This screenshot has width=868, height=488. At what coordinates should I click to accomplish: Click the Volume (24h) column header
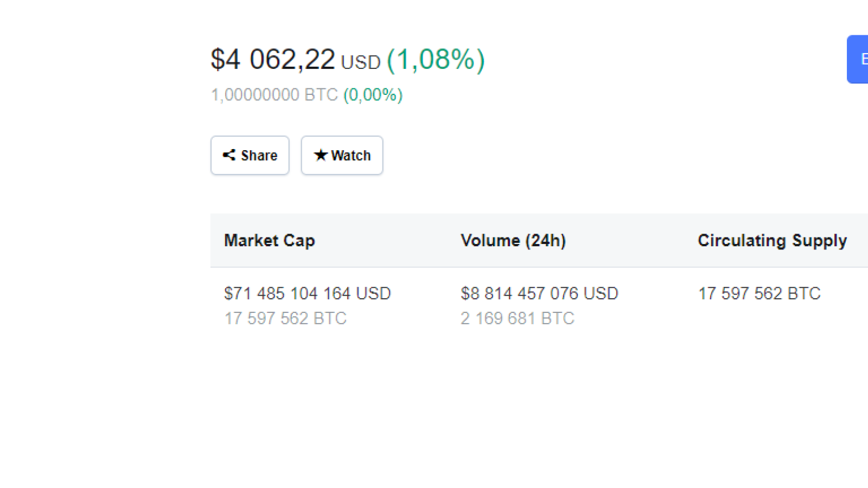pos(513,240)
